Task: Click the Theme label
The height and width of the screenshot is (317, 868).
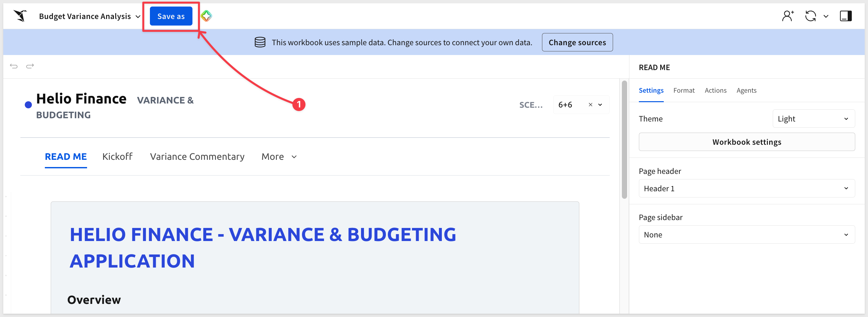Action: (650, 119)
